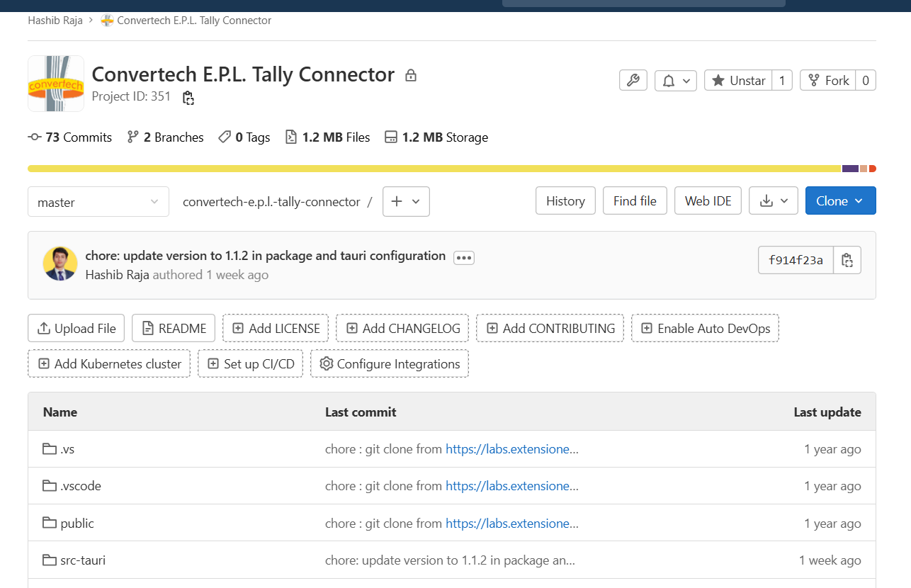The height and width of the screenshot is (588, 911).
Task: Copy commit SHA f914f23a to clipboard
Action: click(847, 260)
